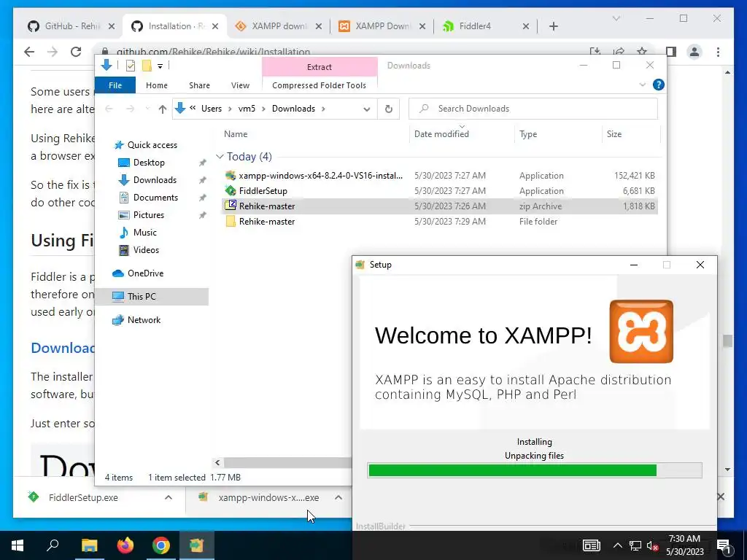Click the muted volume tray icon
The height and width of the screenshot is (560, 747).
651,545
